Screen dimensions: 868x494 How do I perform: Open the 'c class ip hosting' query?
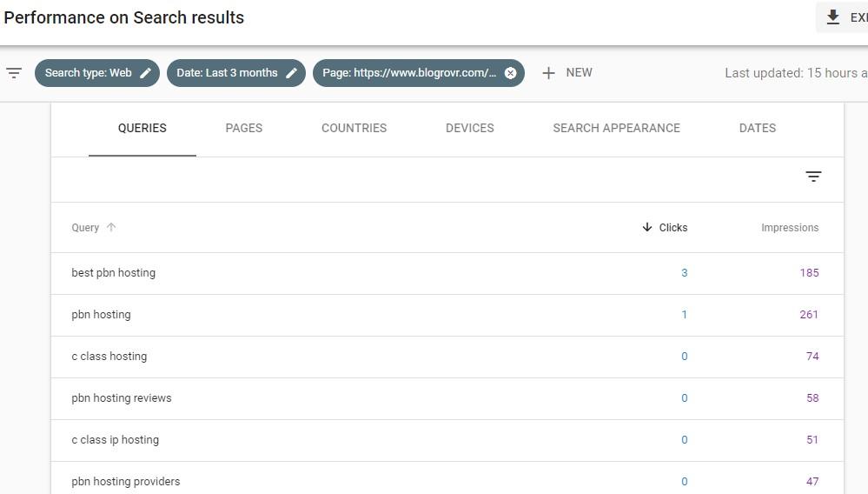[116, 440]
